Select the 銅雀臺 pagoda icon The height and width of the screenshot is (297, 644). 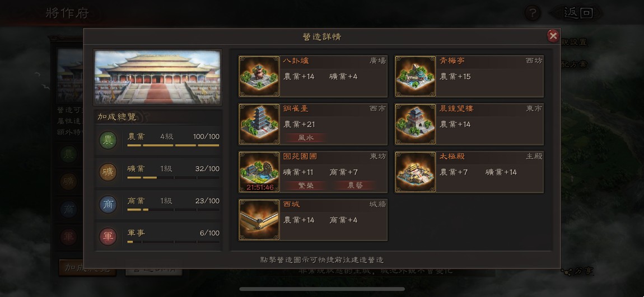[x=259, y=124]
